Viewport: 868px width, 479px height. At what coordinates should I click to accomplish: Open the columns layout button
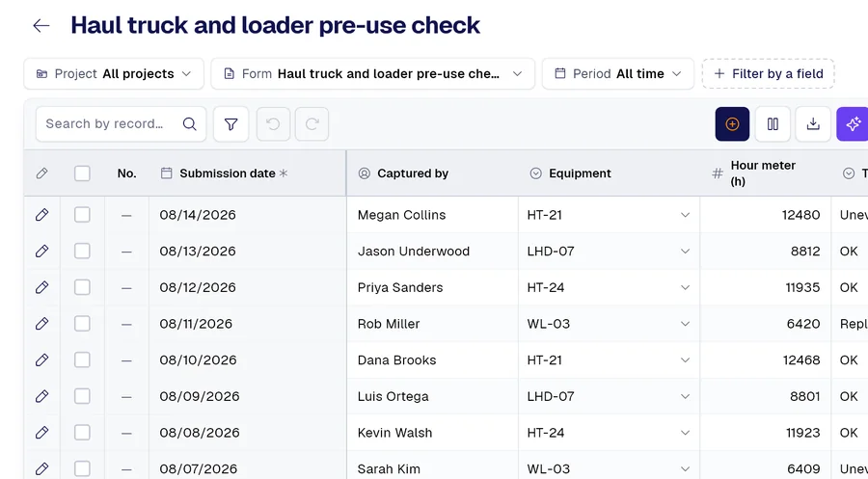click(x=773, y=124)
